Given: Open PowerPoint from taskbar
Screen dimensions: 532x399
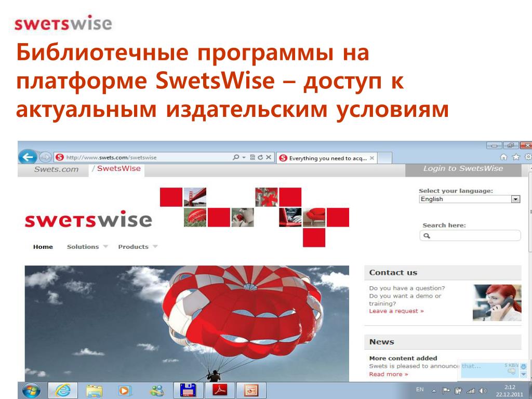Looking at the screenshot, I should (251, 391).
